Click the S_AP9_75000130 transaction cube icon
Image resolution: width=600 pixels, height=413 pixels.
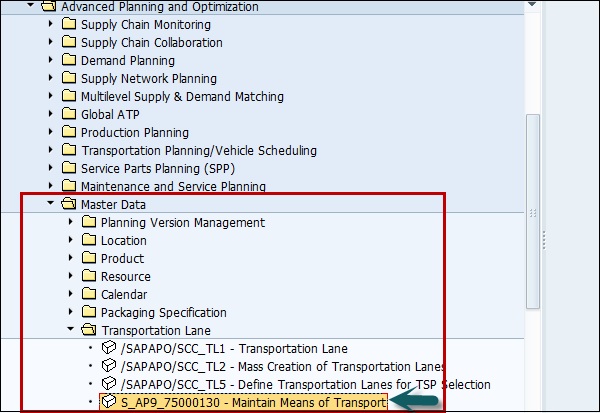[x=108, y=403]
